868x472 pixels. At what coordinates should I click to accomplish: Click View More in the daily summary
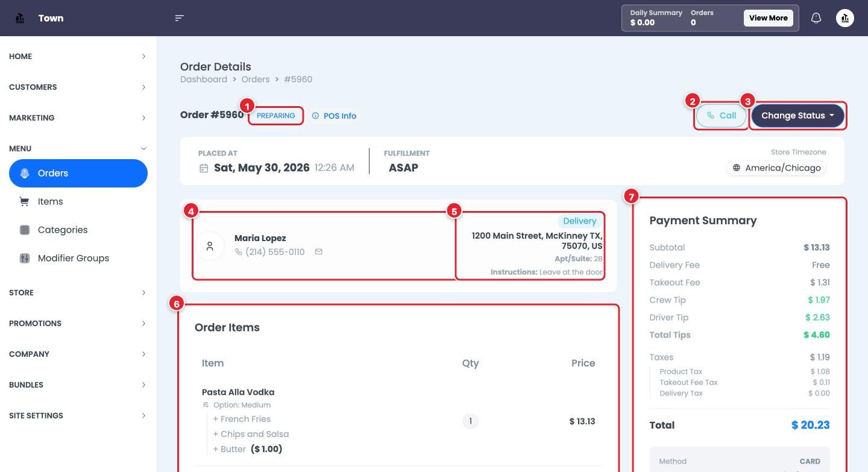coord(768,18)
